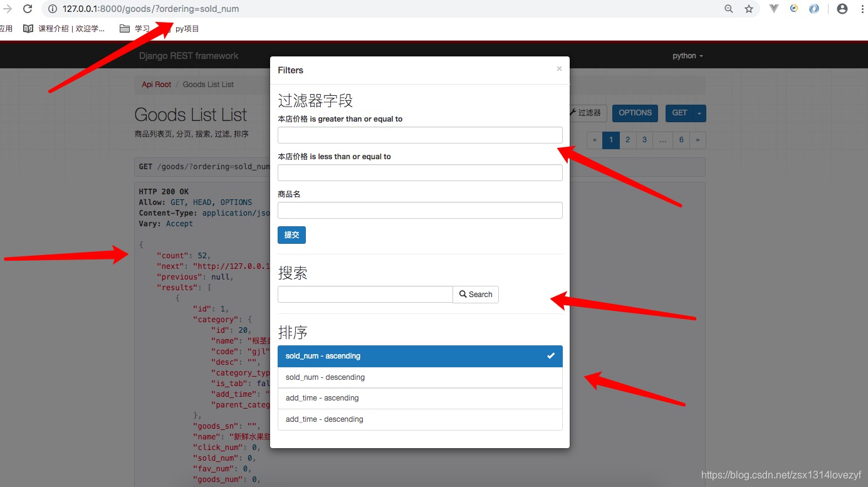Image resolution: width=868 pixels, height=487 pixels.
Task: Click the Goods List List breadcrumb
Action: coord(208,85)
